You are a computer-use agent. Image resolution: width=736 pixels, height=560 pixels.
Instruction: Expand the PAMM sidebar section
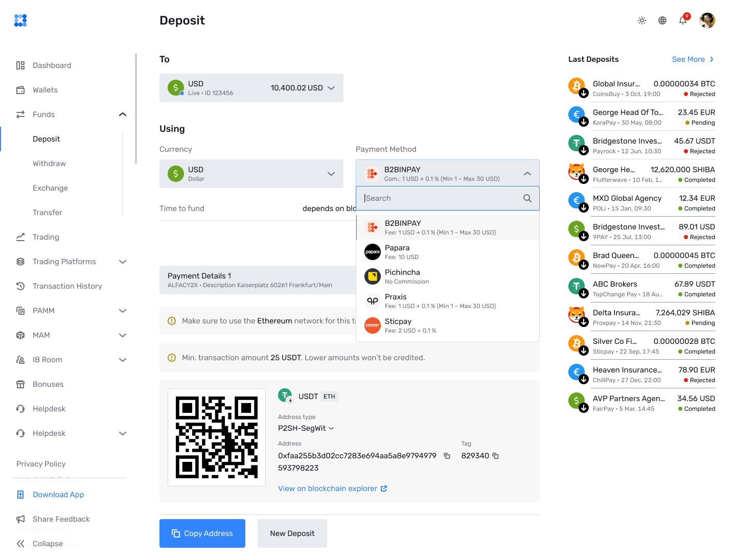122,310
